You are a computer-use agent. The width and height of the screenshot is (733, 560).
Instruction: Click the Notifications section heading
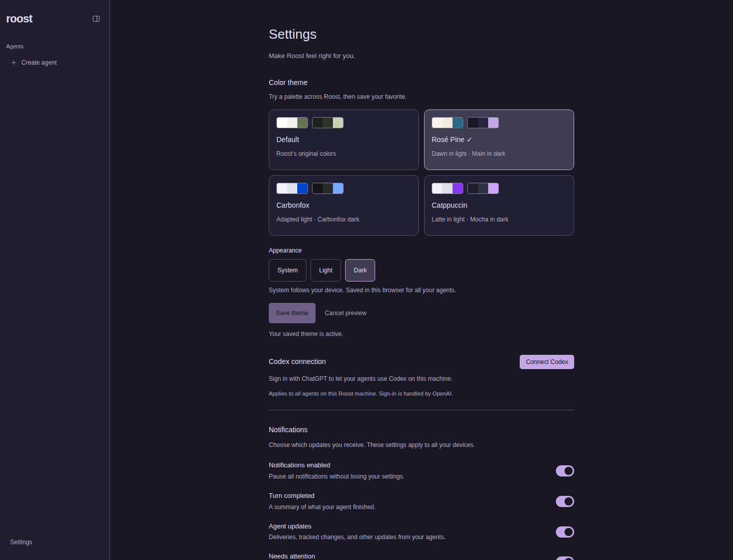pos(288,430)
